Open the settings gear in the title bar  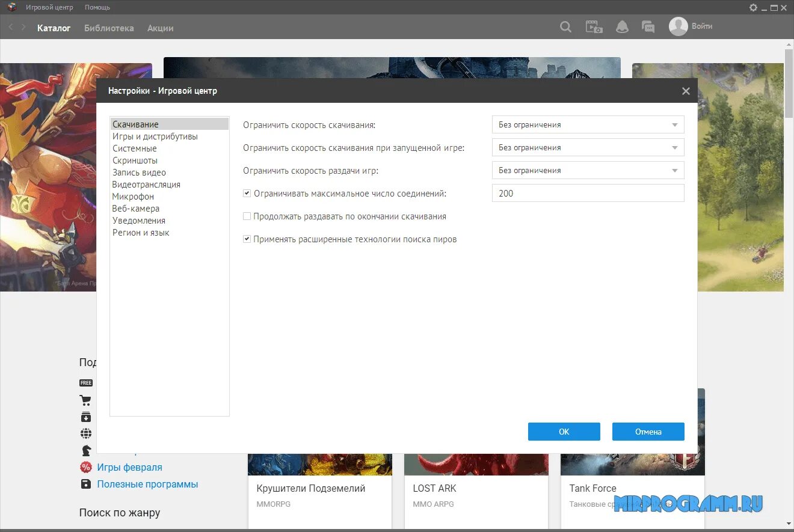[753, 7]
